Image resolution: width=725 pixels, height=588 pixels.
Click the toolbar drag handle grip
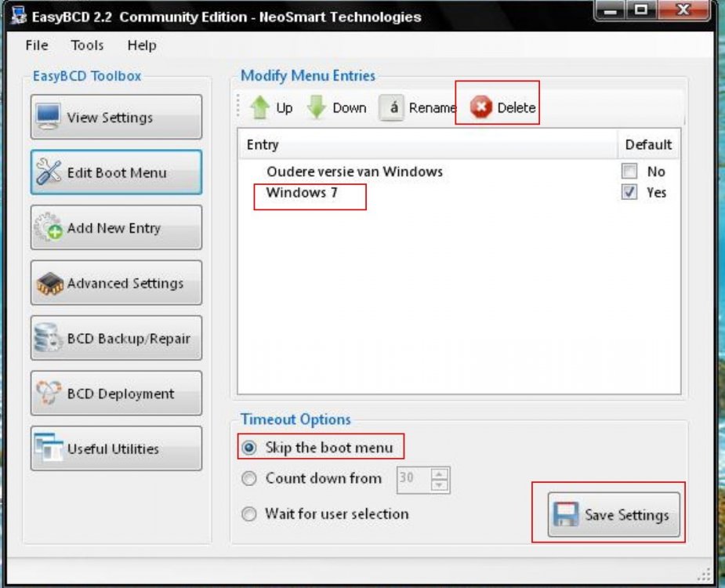(x=238, y=107)
